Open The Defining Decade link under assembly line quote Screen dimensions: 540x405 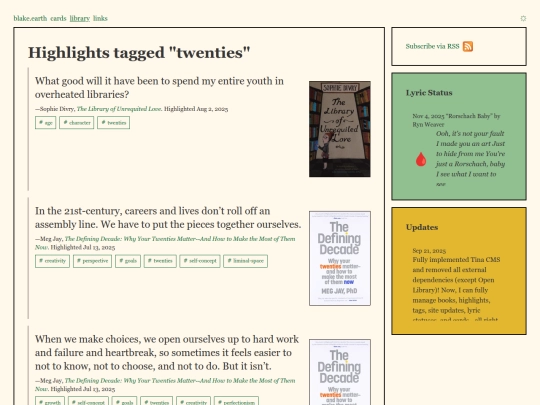tap(165, 243)
